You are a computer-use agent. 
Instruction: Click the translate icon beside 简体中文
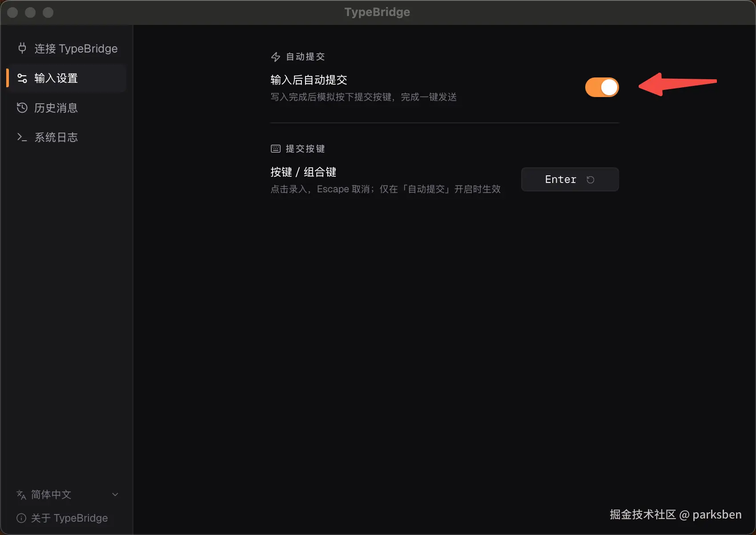21,495
